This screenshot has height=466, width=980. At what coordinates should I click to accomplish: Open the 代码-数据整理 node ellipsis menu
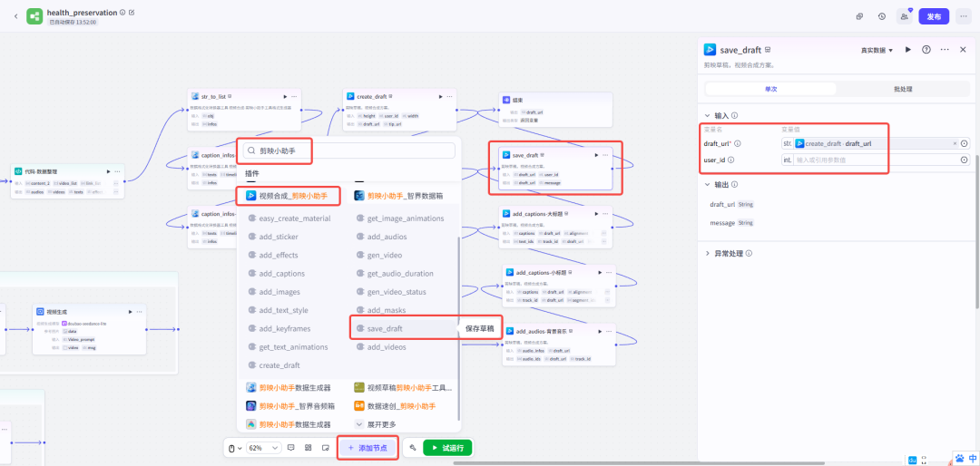117,171
